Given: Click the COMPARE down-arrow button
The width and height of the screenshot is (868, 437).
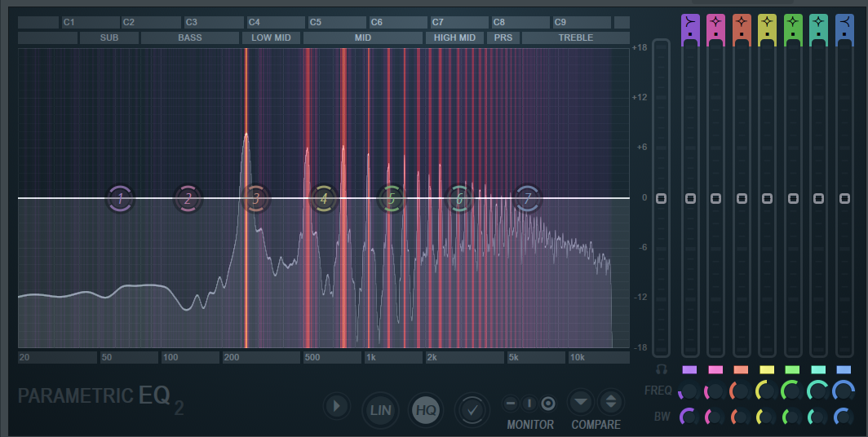Looking at the screenshot, I should pos(581,401).
